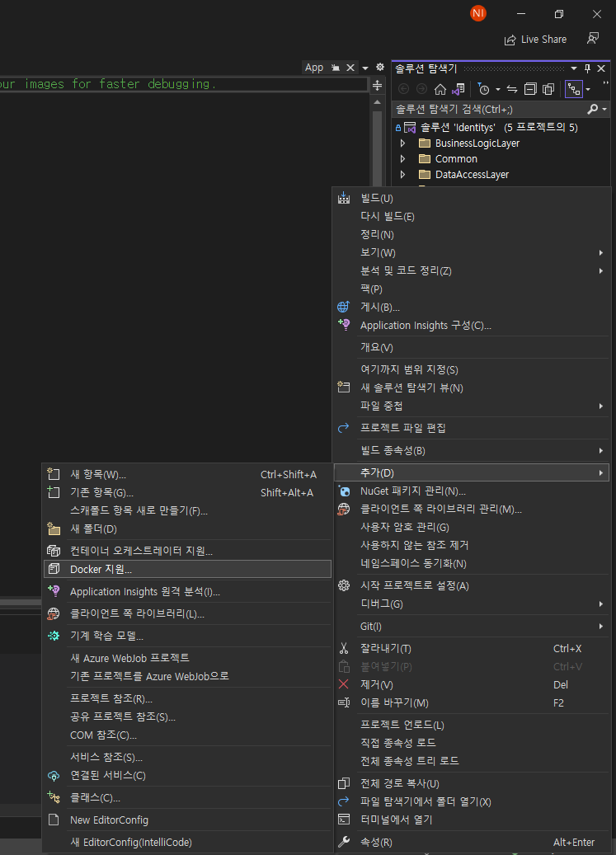Click 잘라내기(T) scissors entry
The width and height of the screenshot is (616, 855).
(472, 648)
